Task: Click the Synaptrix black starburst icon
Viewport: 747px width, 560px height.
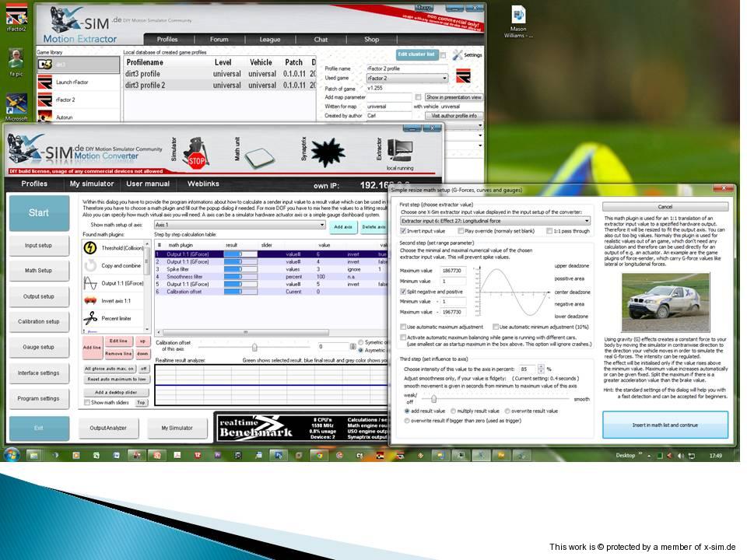Action: click(328, 153)
